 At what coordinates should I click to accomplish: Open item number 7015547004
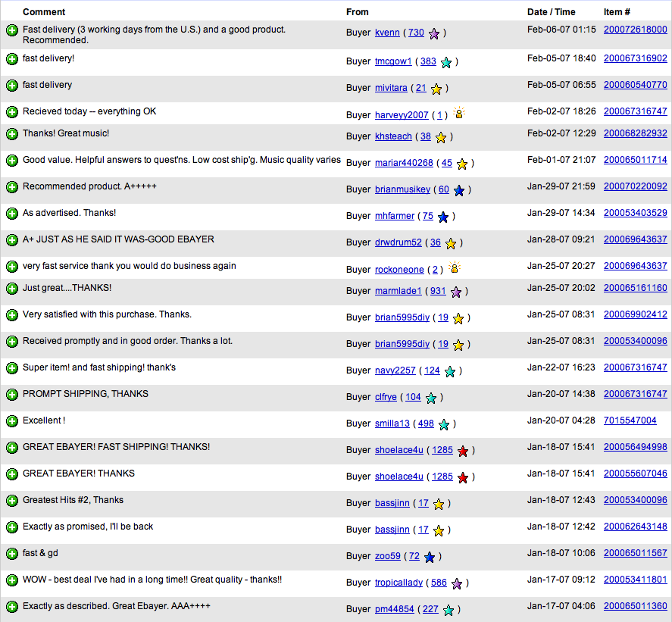click(630, 420)
